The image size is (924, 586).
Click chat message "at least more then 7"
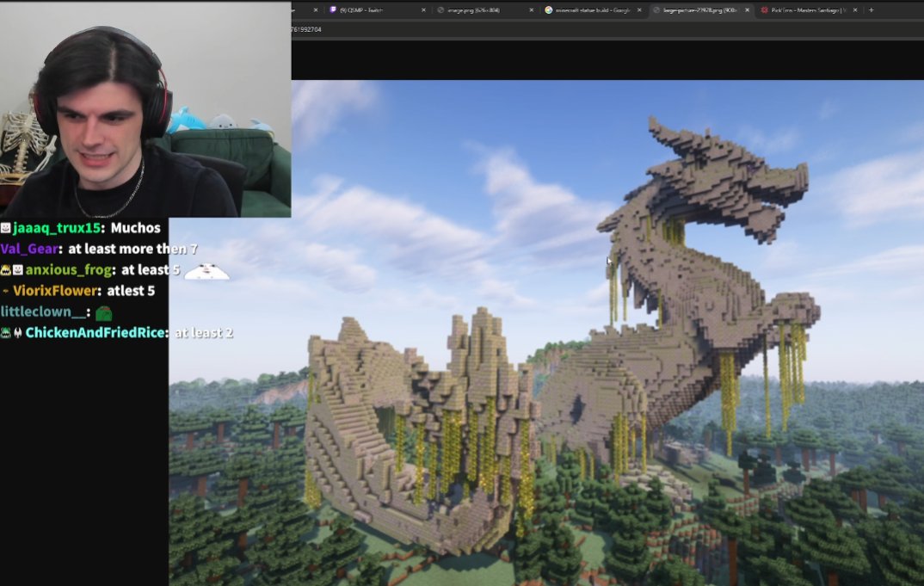[x=132, y=249]
